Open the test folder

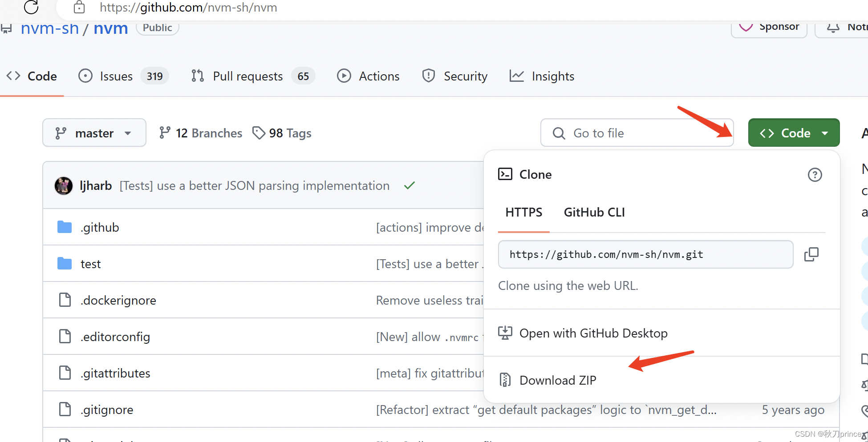click(x=90, y=264)
